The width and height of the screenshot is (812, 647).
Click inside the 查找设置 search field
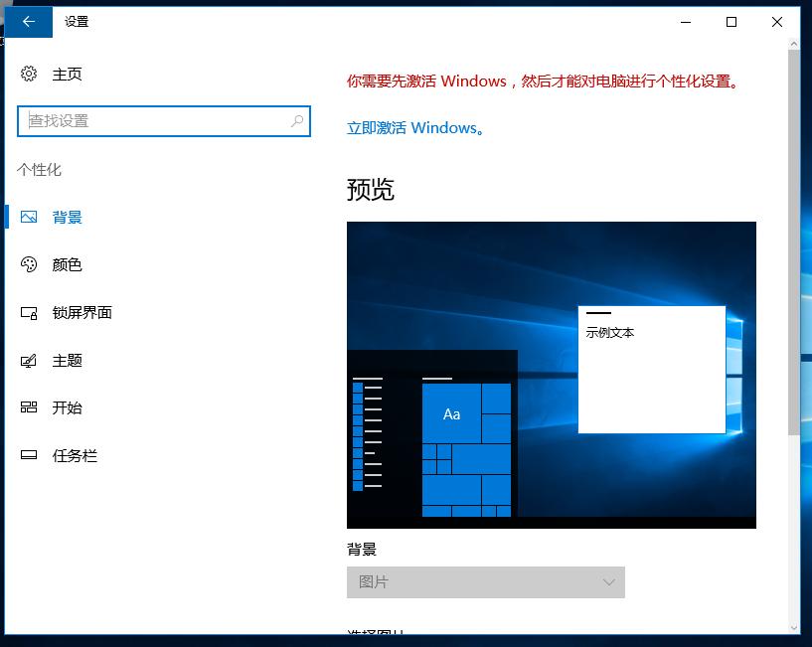point(149,120)
